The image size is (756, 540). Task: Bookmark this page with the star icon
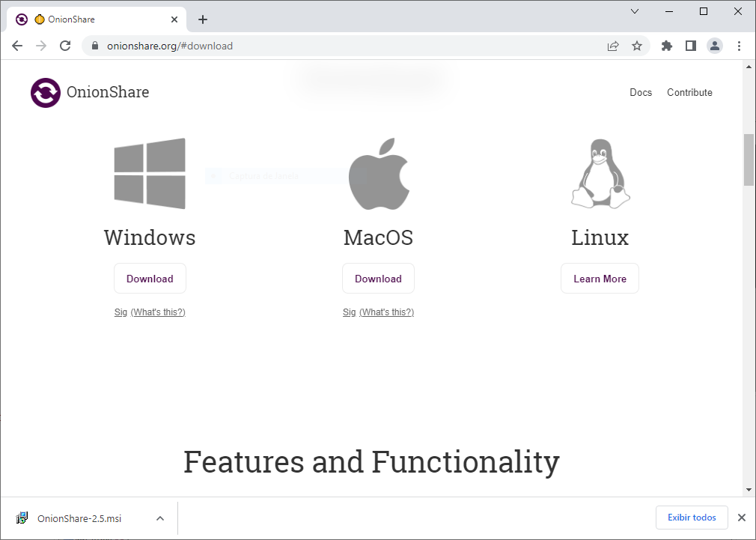coord(637,46)
